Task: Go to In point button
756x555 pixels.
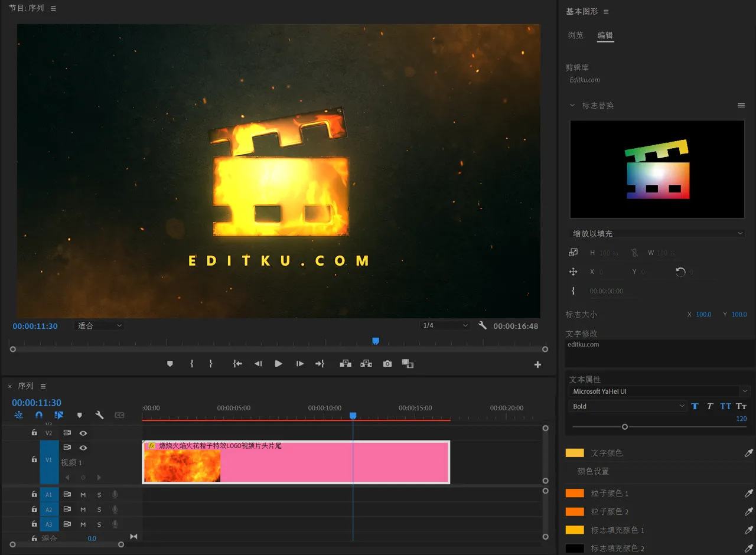Action: (x=237, y=364)
